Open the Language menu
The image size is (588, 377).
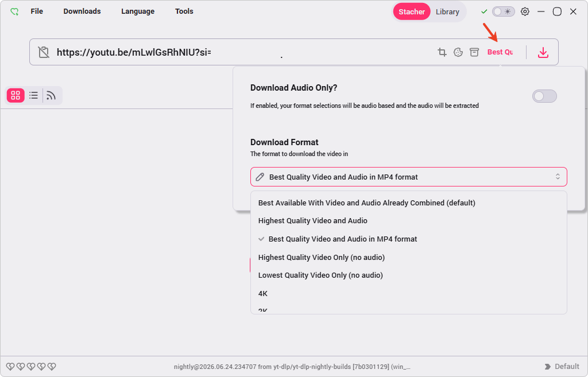tap(138, 11)
